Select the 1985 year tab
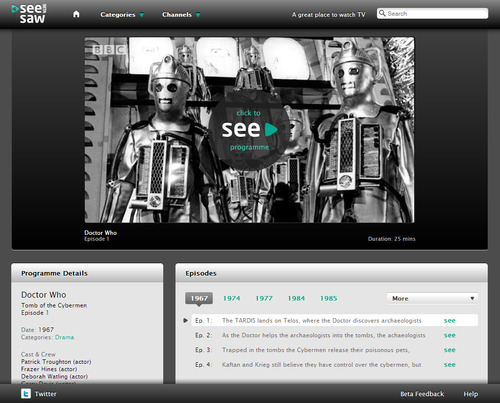Screen dimensions: 500x403 329,298
